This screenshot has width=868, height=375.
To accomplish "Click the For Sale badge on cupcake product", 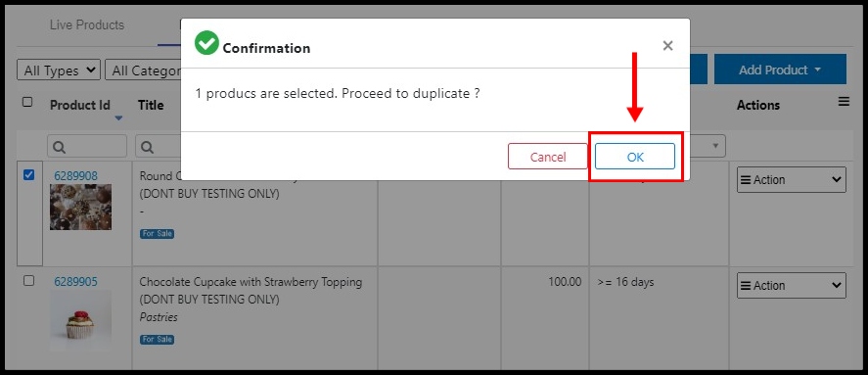I will [x=158, y=340].
